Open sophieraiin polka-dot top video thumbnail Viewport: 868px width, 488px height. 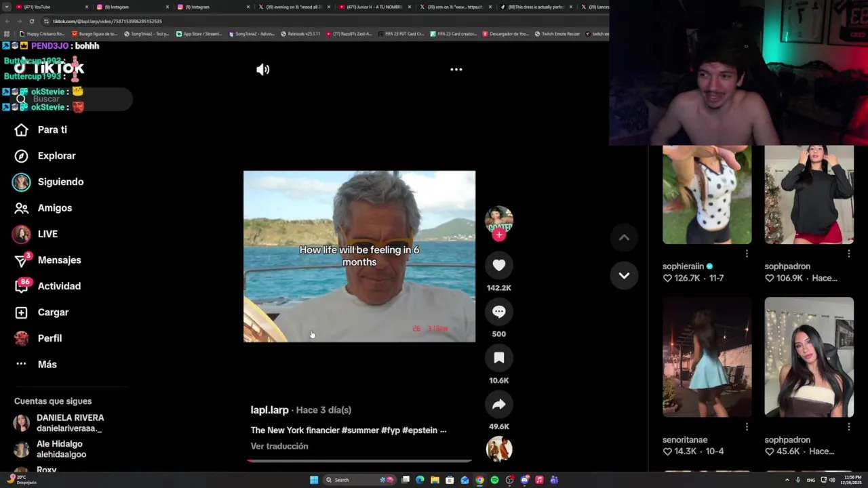coord(707,195)
